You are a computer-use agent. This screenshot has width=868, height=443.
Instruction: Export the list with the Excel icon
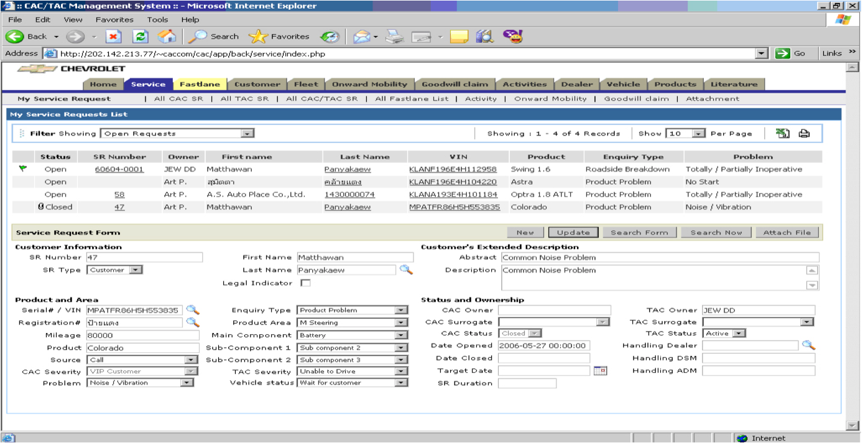click(x=783, y=133)
